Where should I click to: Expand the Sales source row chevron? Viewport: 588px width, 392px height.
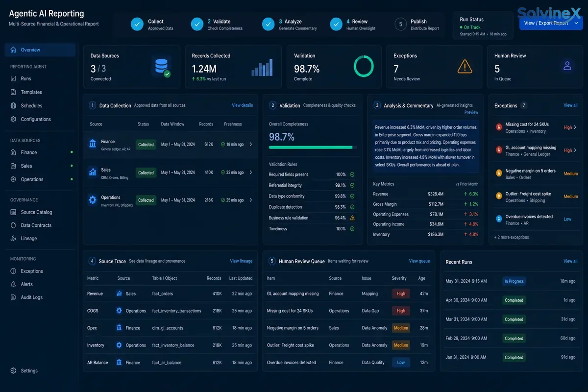(251, 172)
